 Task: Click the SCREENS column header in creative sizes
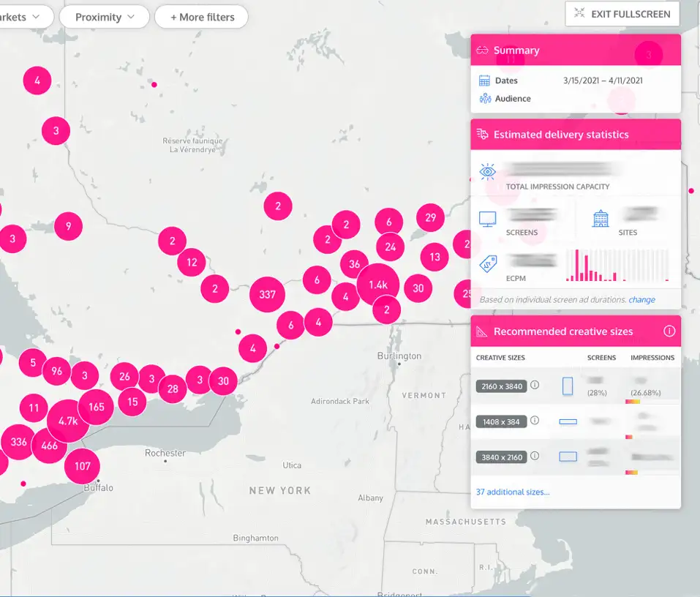coord(601,358)
